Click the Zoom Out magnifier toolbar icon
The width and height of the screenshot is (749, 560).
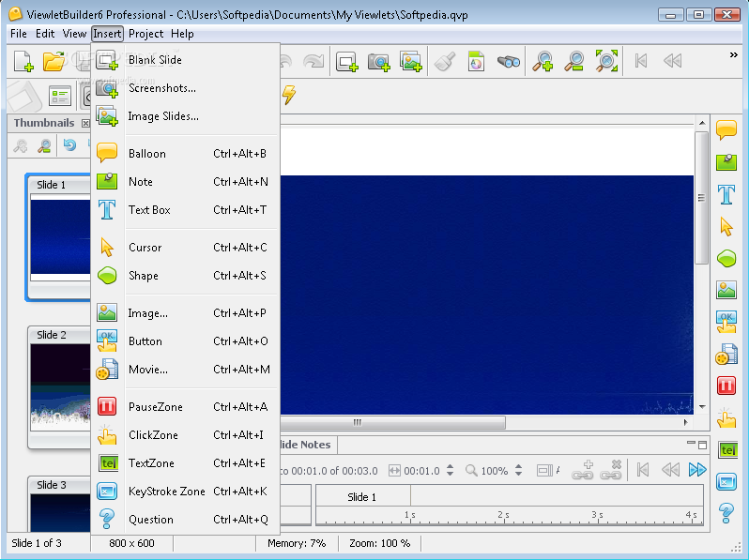click(x=574, y=61)
